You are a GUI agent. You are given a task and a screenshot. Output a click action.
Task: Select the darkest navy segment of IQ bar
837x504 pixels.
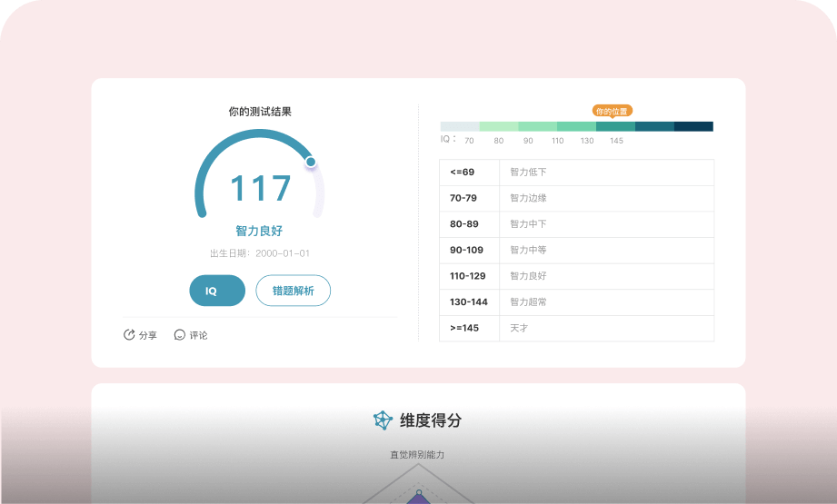693,126
